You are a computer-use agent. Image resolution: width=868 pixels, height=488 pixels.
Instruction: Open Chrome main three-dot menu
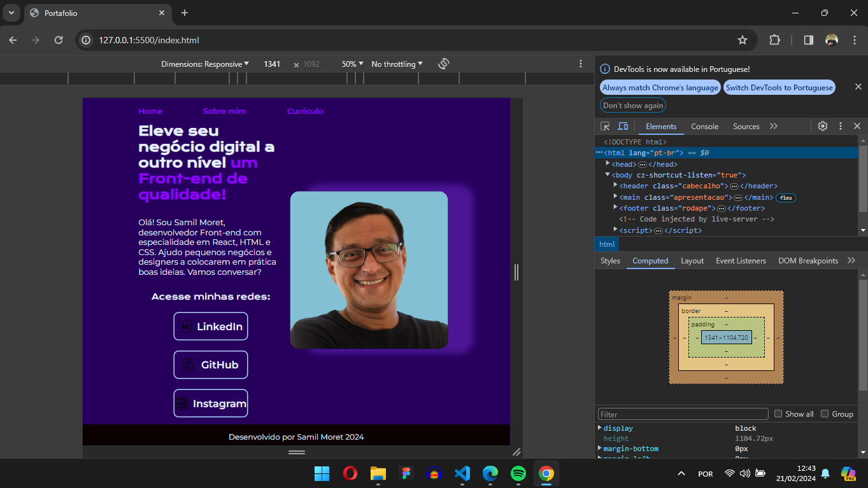pyautogui.click(x=855, y=40)
